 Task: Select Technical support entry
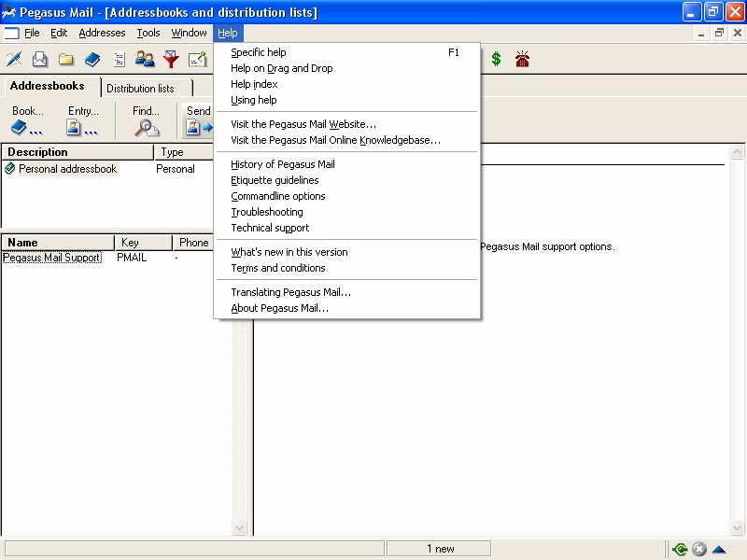point(346,228)
